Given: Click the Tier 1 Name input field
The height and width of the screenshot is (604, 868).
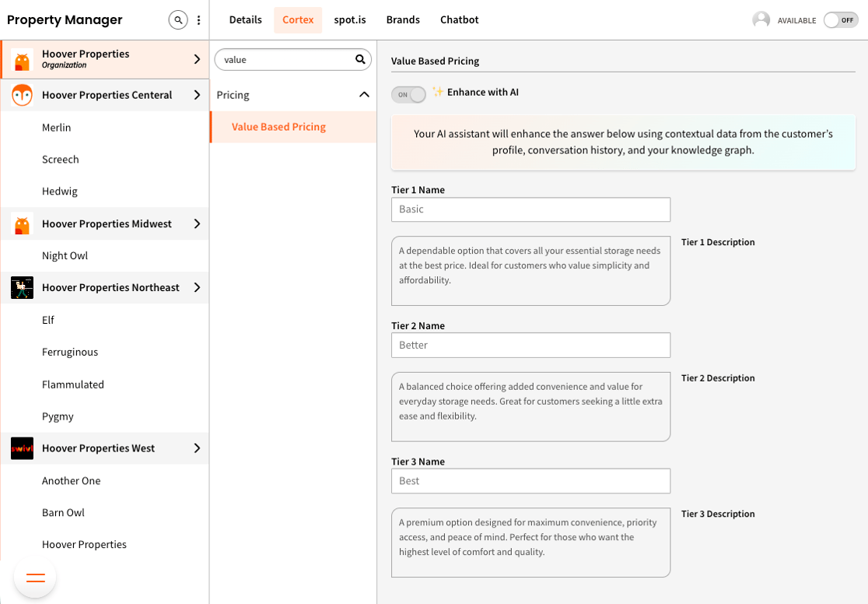Looking at the screenshot, I should pyautogui.click(x=530, y=209).
